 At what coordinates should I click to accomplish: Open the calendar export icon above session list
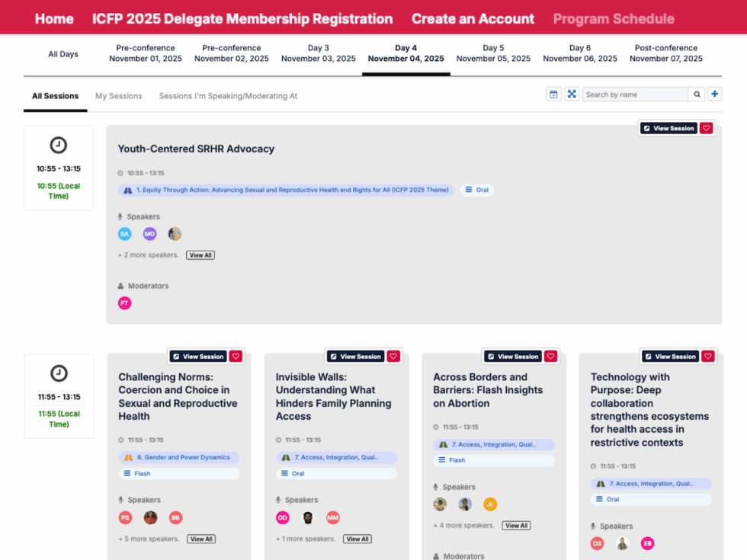coord(553,94)
